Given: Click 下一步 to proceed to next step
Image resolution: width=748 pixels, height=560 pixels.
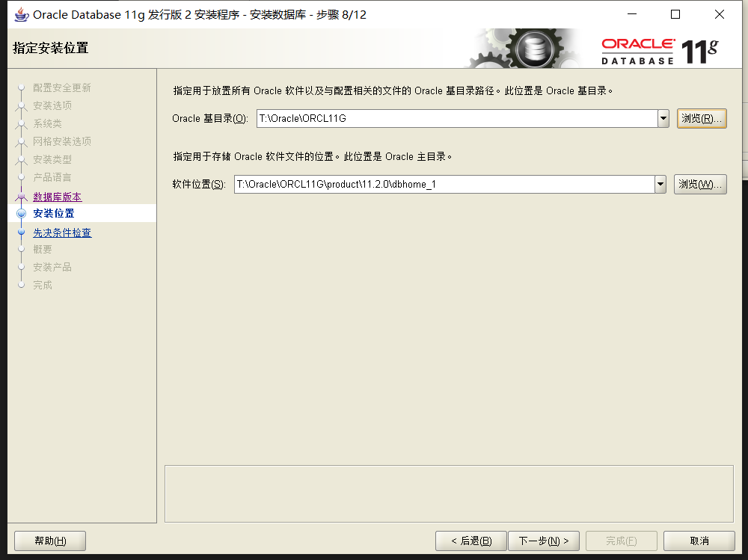Looking at the screenshot, I should (x=544, y=541).
